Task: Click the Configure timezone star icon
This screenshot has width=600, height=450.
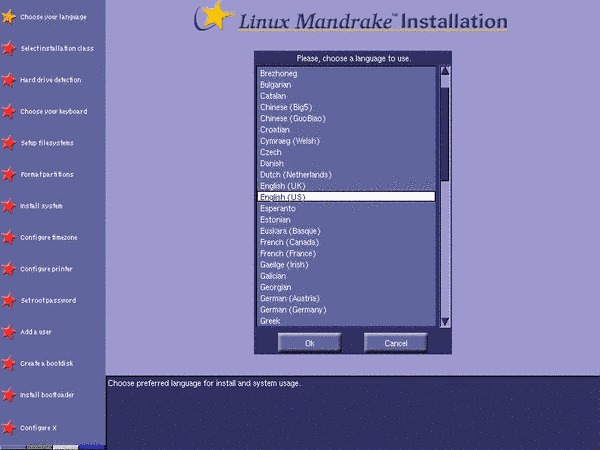Action: 8,237
